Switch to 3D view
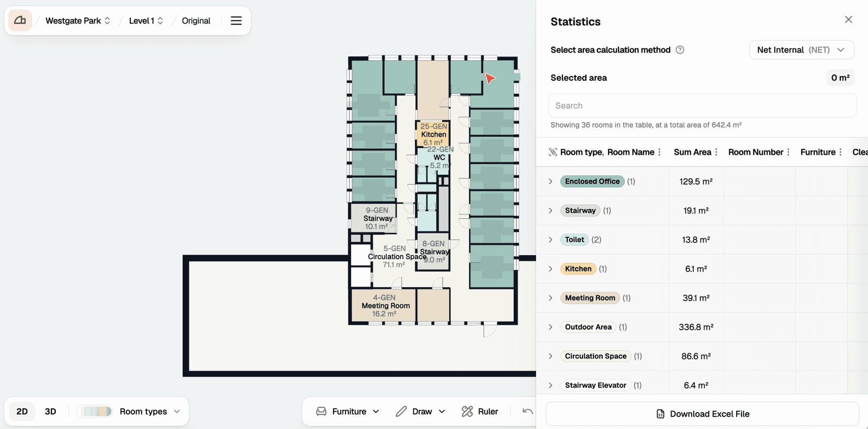868x429 pixels. (x=50, y=412)
